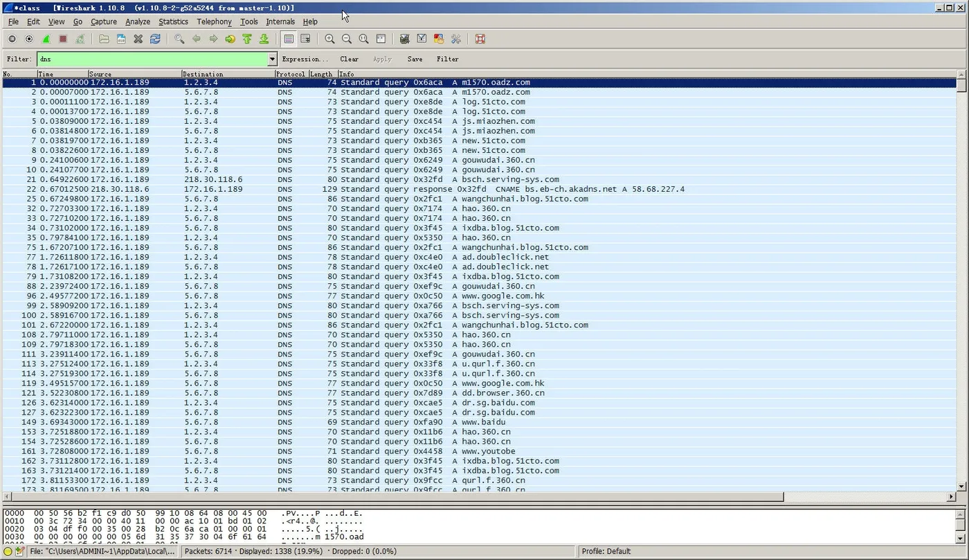Toggle auto scroll in live capture
The width and height of the screenshot is (969, 560).
[x=305, y=39]
